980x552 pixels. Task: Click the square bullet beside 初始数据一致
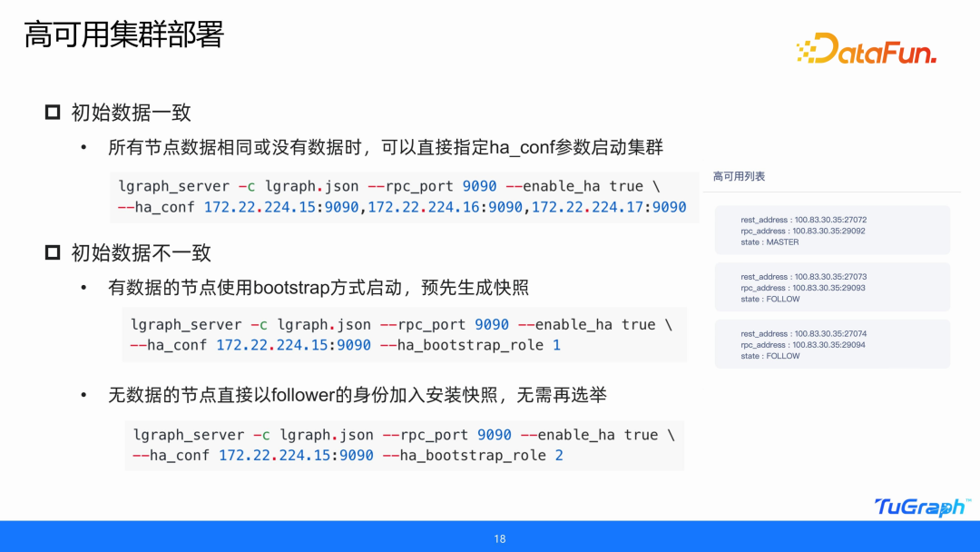click(x=53, y=113)
